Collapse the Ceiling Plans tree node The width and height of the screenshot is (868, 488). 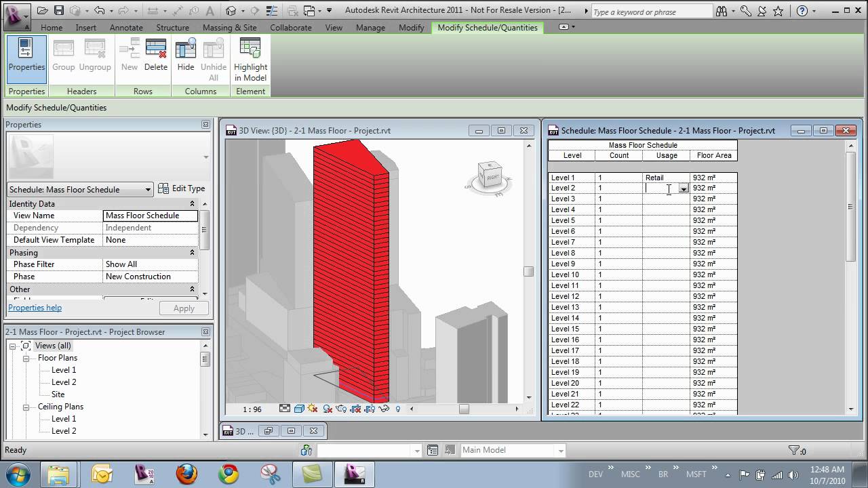[26, 407]
